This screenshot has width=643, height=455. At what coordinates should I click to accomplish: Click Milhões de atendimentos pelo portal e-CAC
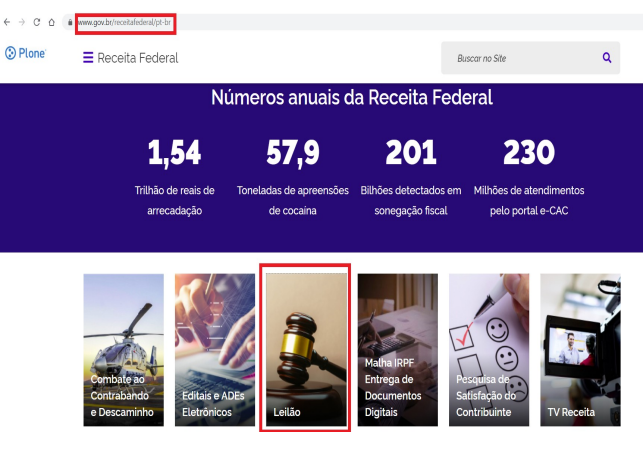click(529, 200)
